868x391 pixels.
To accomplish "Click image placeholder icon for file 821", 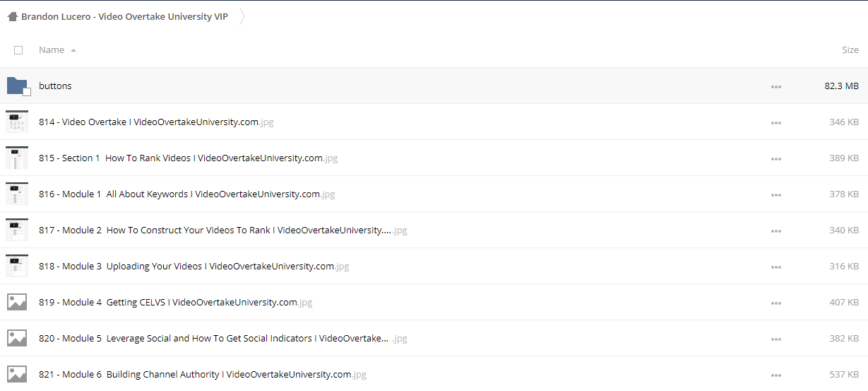I will point(17,374).
